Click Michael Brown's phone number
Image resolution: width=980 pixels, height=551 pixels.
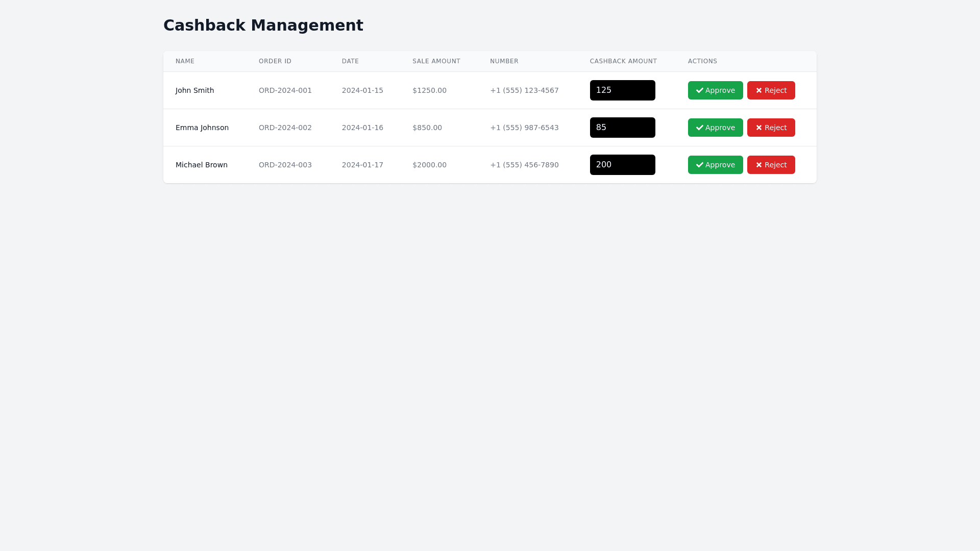[x=524, y=165]
